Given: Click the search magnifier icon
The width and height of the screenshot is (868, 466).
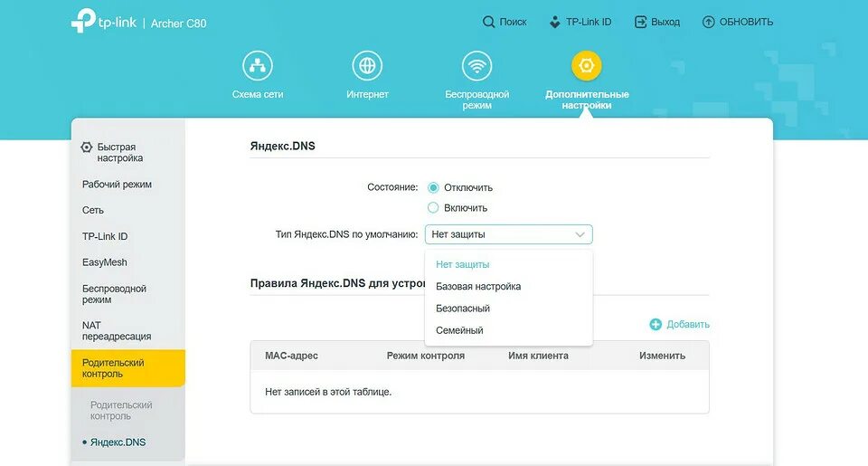Looking at the screenshot, I should [x=488, y=22].
